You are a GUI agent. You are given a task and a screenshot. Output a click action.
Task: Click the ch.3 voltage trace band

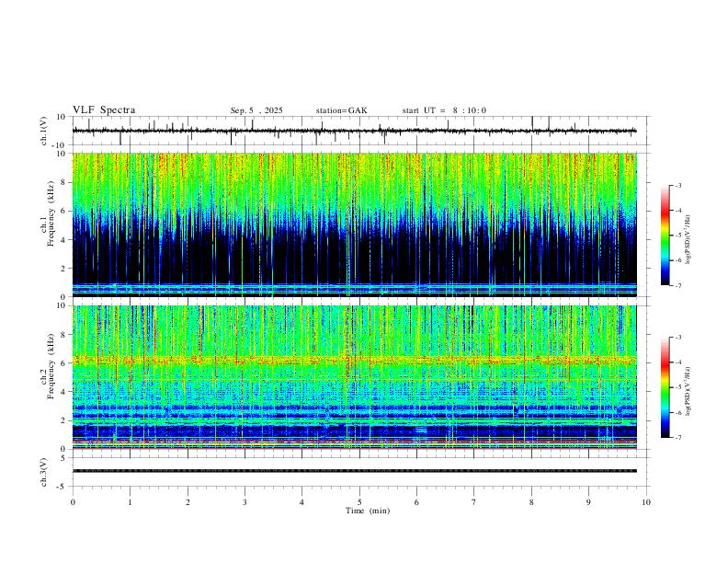354,471
